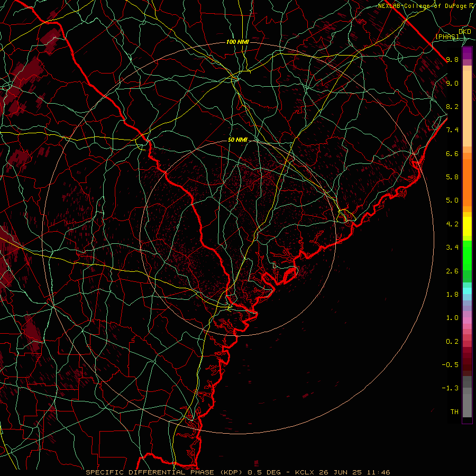This screenshot has width=476, height=476.
Task: Click the 5.8 scale value
Action: tap(452, 177)
